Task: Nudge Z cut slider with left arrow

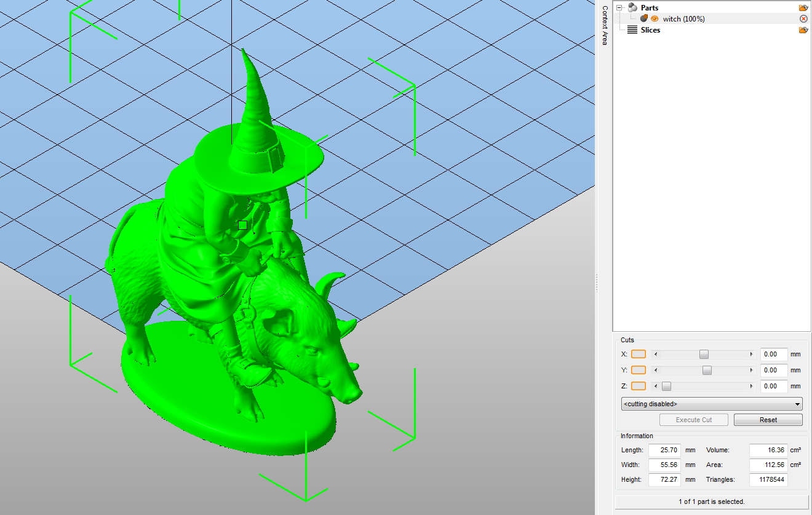Action: [655, 387]
